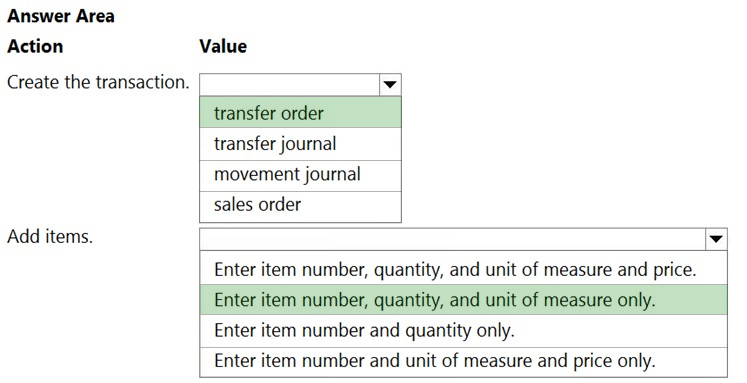
Task: Click the Action column header
Action: pos(35,46)
